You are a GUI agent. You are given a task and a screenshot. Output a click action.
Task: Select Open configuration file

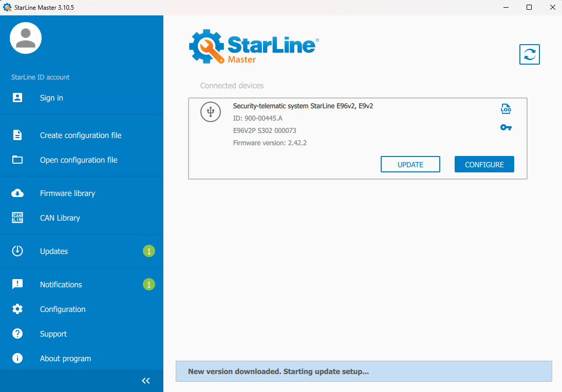(79, 160)
